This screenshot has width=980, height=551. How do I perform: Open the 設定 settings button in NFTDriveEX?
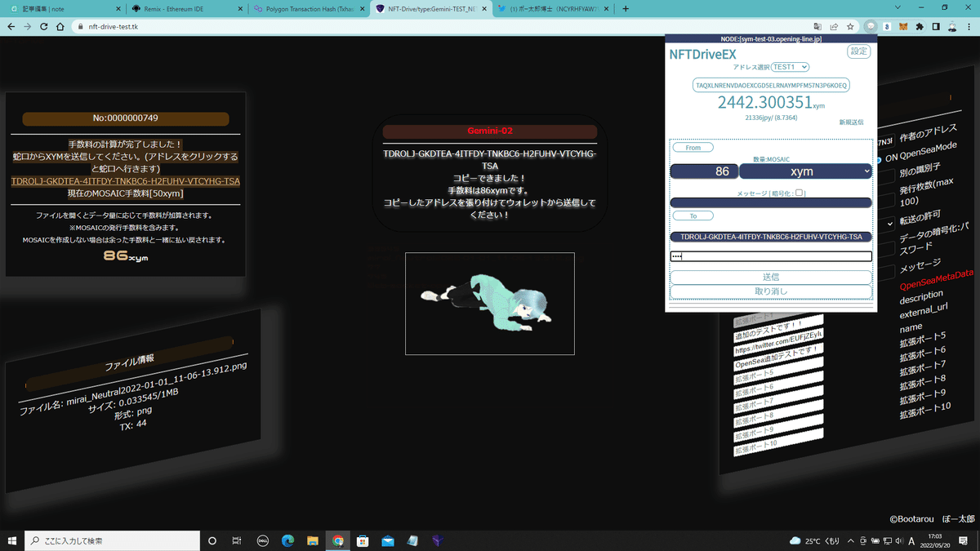click(x=859, y=51)
